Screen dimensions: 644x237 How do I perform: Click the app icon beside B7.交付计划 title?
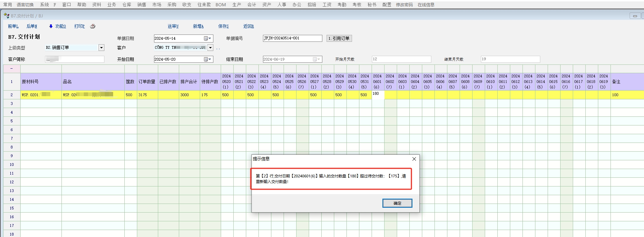click(x=6, y=16)
